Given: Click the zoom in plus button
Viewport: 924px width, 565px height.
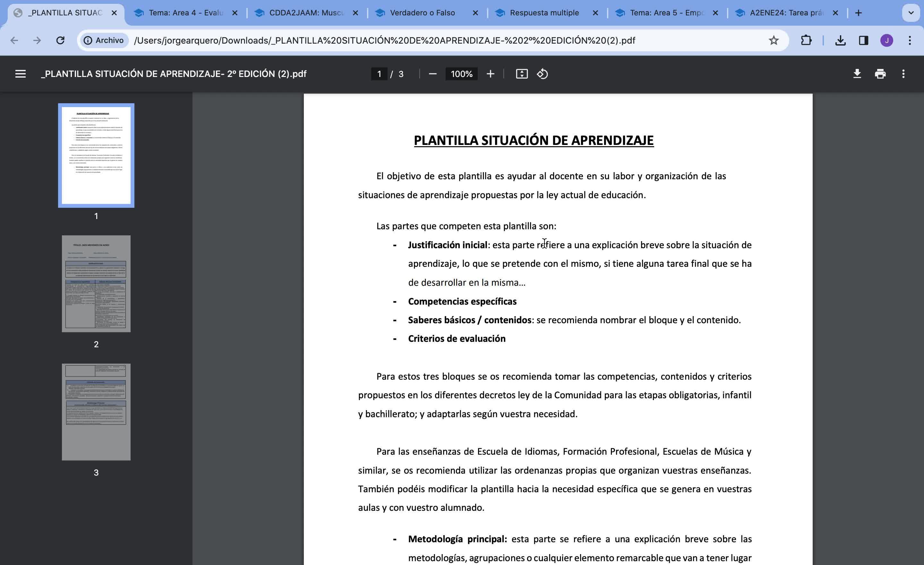Looking at the screenshot, I should coord(490,74).
